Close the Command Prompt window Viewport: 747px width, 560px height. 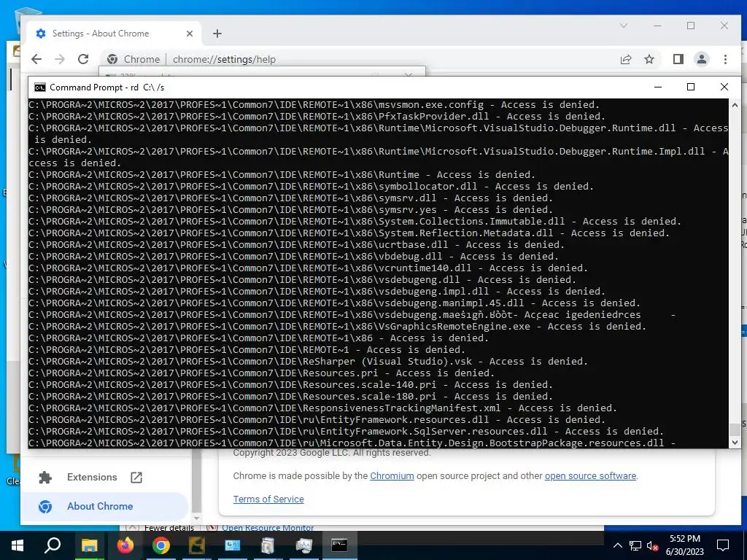tap(724, 87)
